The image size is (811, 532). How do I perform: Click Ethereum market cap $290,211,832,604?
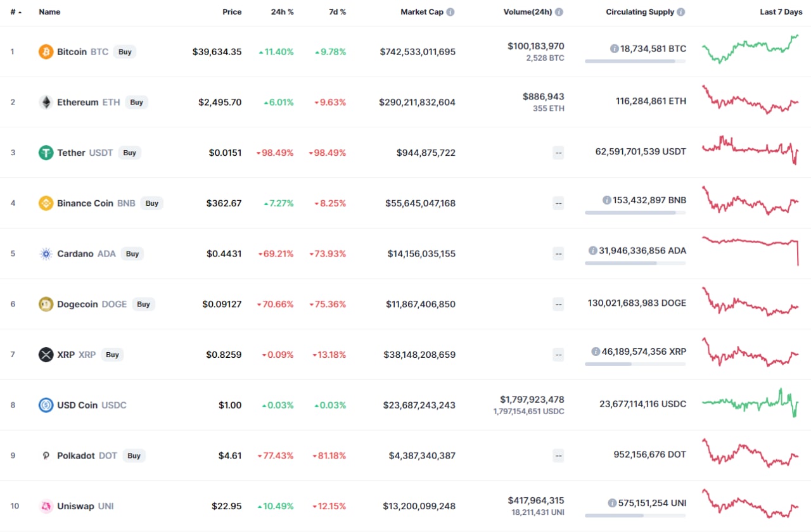417,102
